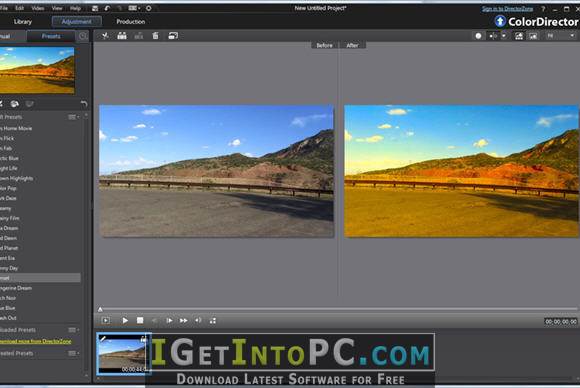The height and width of the screenshot is (388, 580).
Task: Click the preset preview thumbnail
Action: [37, 70]
